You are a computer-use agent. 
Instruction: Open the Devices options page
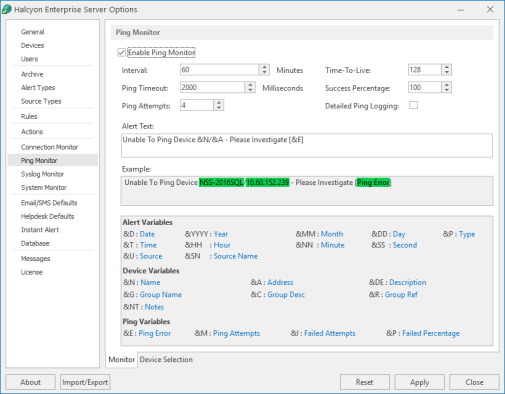pyautogui.click(x=32, y=45)
